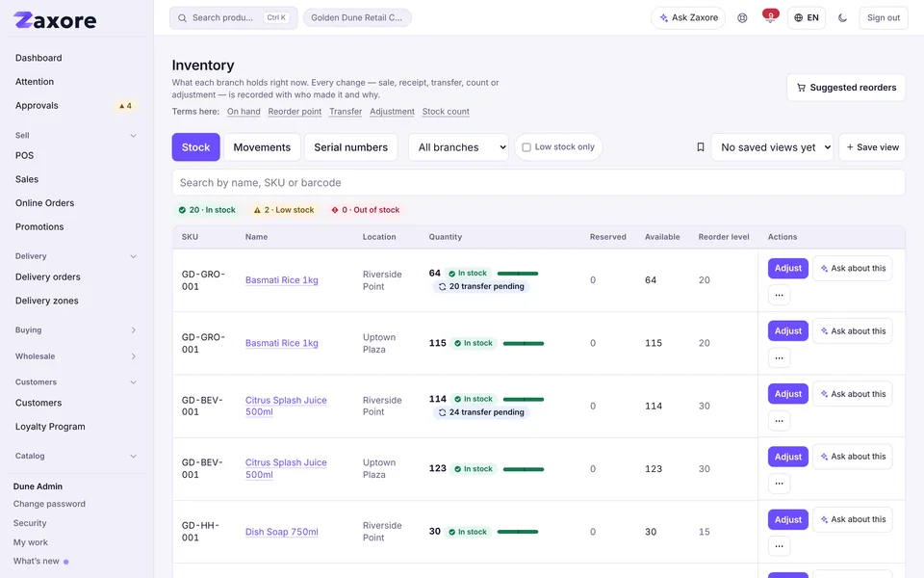Image resolution: width=924 pixels, height=578 pixels.
Task: Open more actions for Citrus Splash Riverside Point
Action: 779,421
